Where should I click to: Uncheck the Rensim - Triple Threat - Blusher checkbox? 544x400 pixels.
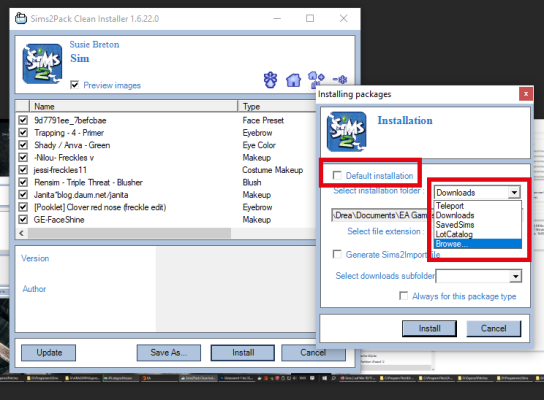23,182
